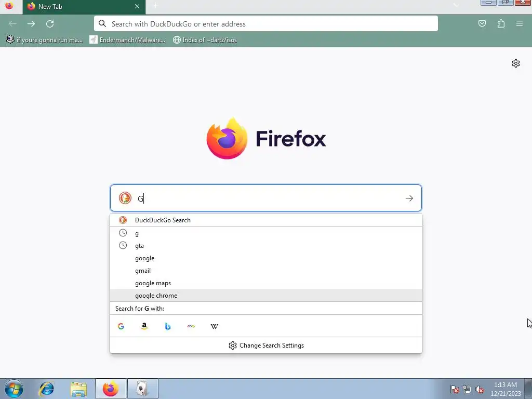
Task: Open 'if youre gonna run ma...' bookmark
Action: pos(45,39)
